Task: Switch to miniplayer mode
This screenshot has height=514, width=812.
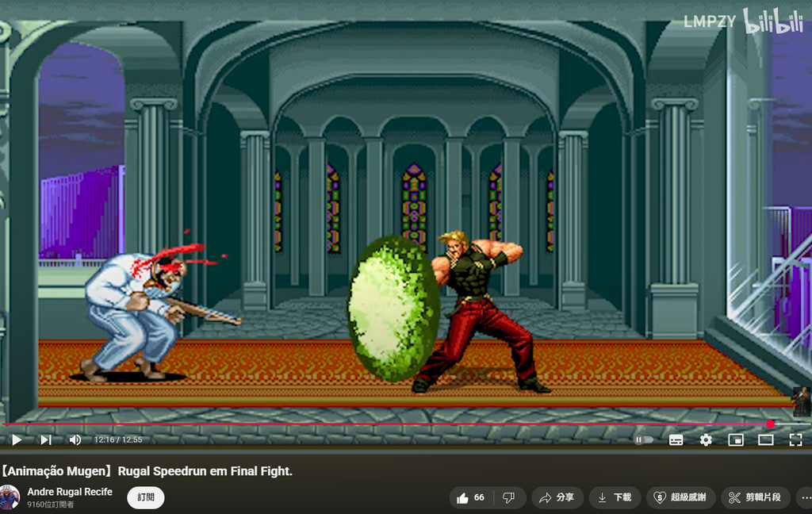Action: [x=736, y=440]
